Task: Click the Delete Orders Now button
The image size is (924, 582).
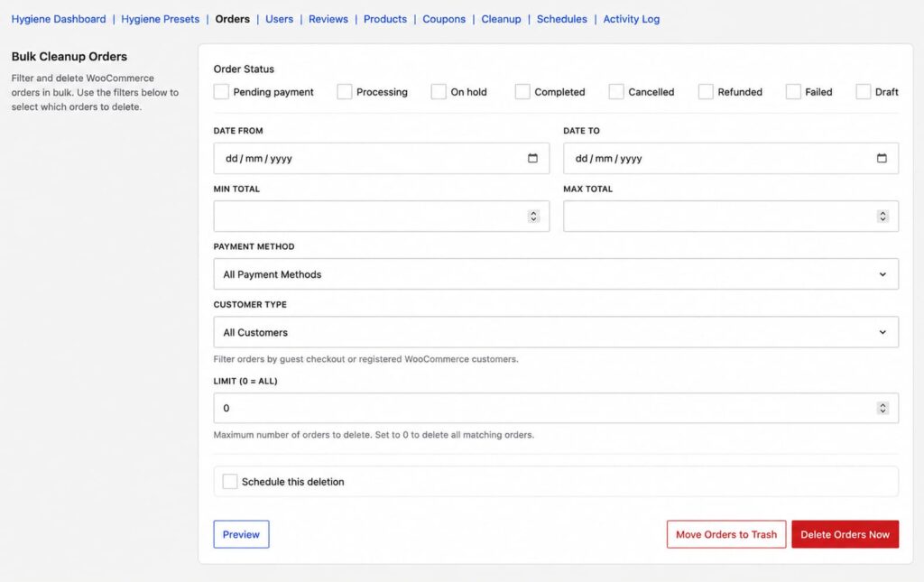Action: 845,534
